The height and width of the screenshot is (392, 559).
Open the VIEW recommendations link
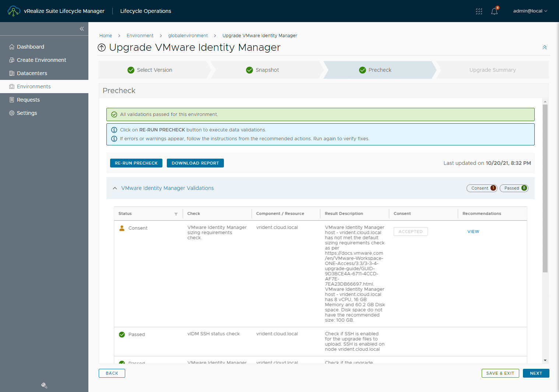[473, 232]
